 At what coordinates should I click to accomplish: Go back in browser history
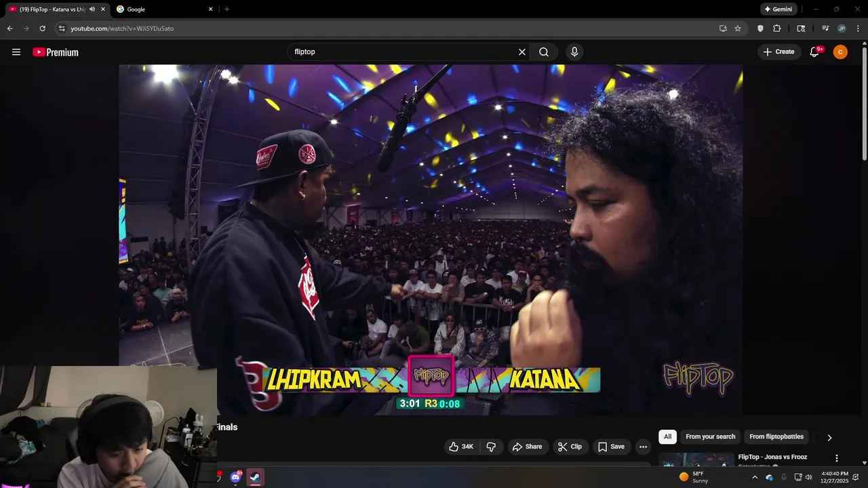click(9, 28)
